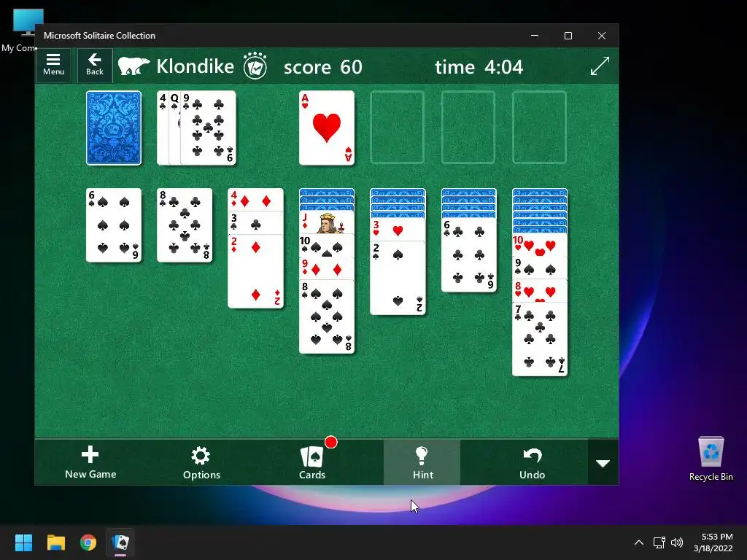Viewport: 747px width, 560px height.
Task: Select the 9 of diamonds card
Action: tap(327, 268)
